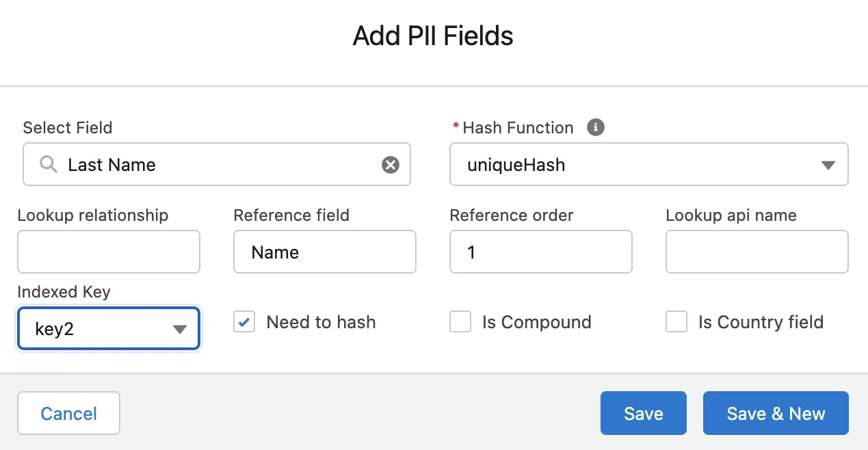The width and height of the screenshot is (868, 450).
Task: Click the Add PII Fields heading
Action: [433, 36]
